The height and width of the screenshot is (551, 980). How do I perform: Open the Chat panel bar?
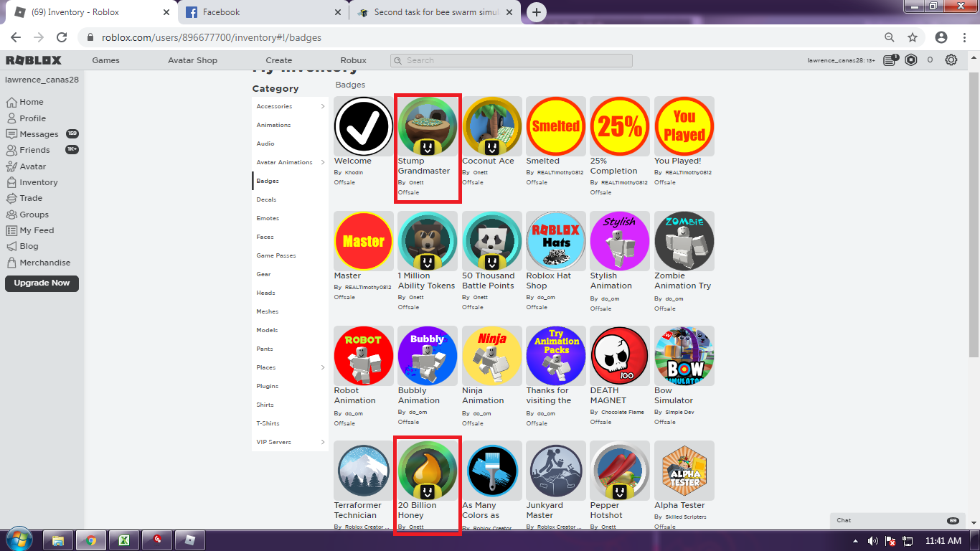pos(897,520)
